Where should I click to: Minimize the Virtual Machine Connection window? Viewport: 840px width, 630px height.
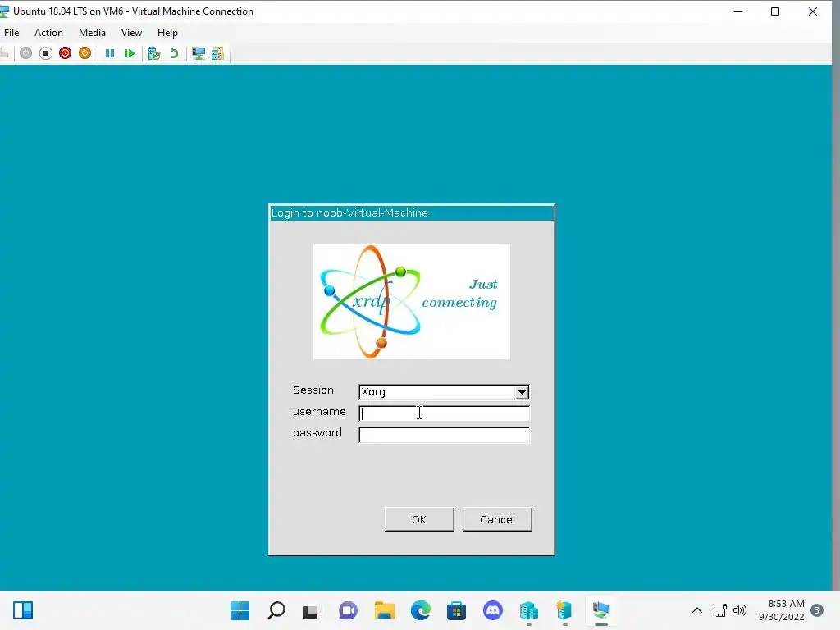click(x=738, y=11)
